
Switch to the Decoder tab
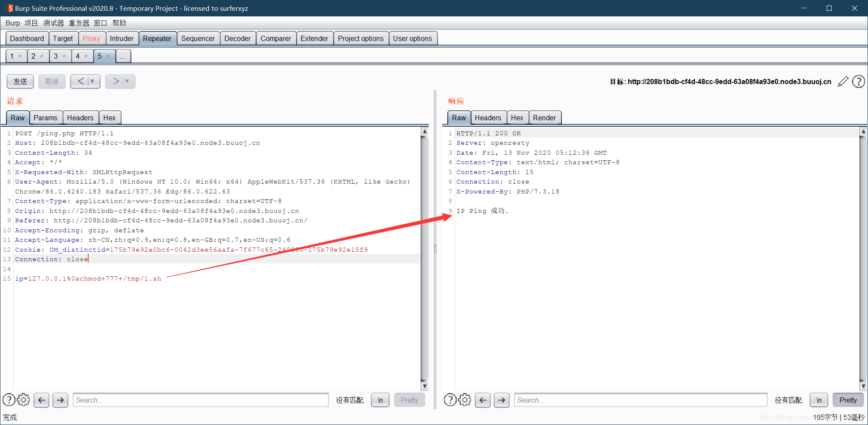237,38
